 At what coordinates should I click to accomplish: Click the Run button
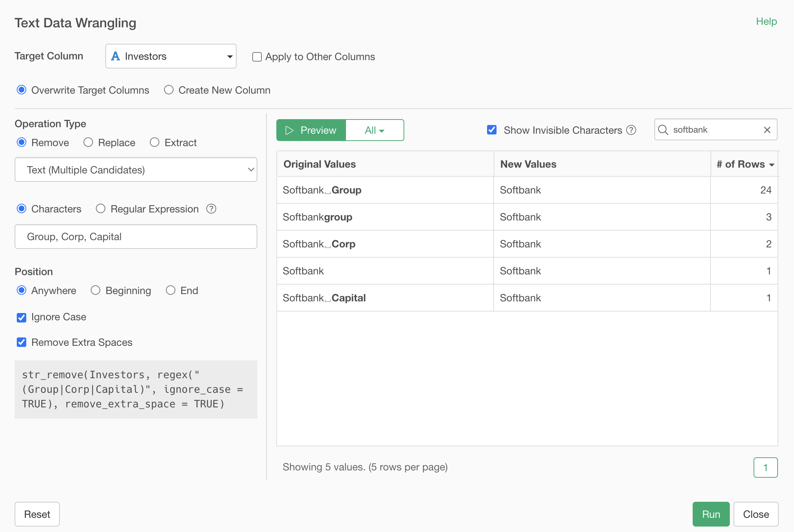click(x=710, y=514)
